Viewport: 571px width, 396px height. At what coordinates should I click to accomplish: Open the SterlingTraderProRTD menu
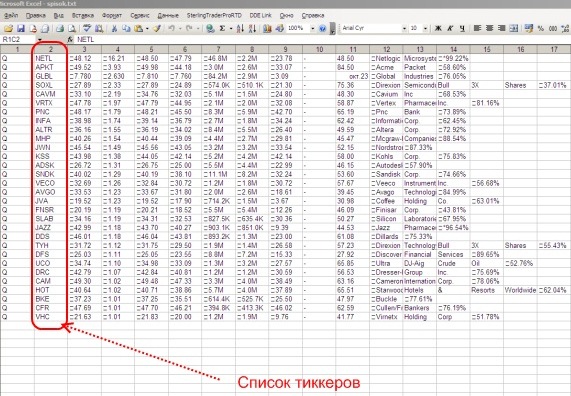[x=214, y=15]
